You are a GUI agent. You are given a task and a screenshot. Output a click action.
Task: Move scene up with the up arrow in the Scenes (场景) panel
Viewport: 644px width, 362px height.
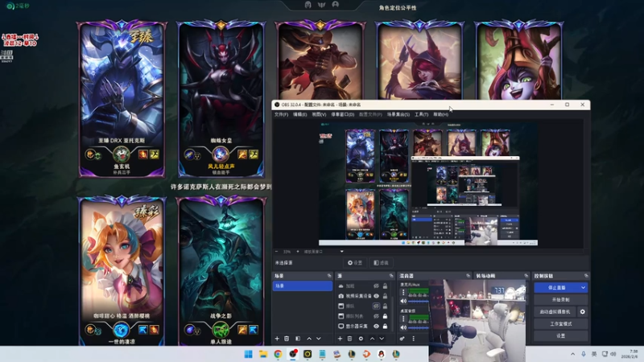[309, 339]
